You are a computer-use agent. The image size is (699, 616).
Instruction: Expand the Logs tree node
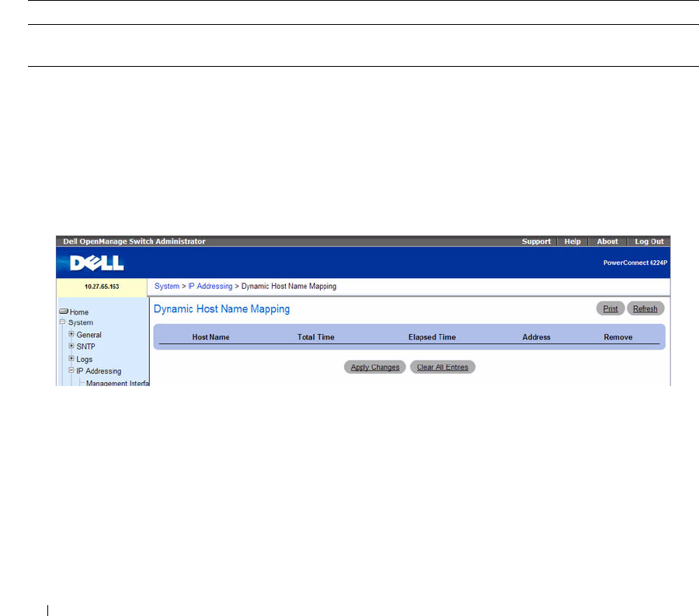point(71,358)
